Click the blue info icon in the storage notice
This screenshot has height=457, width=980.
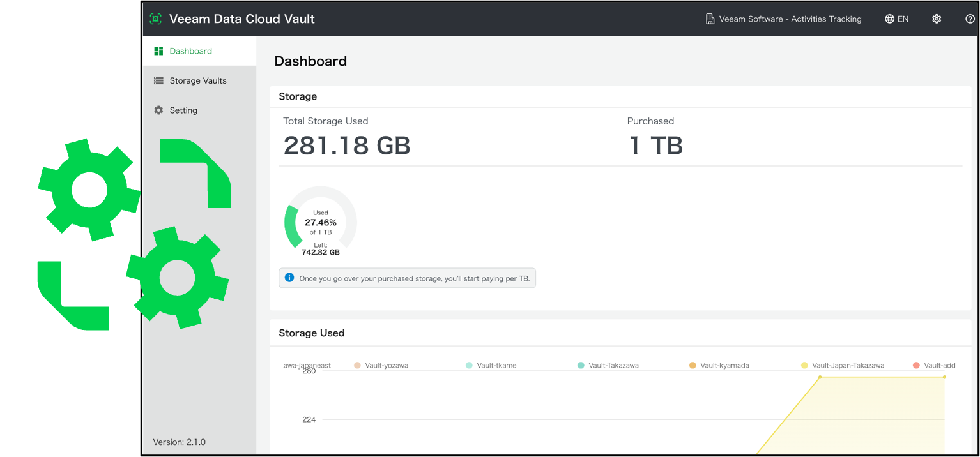289,278
